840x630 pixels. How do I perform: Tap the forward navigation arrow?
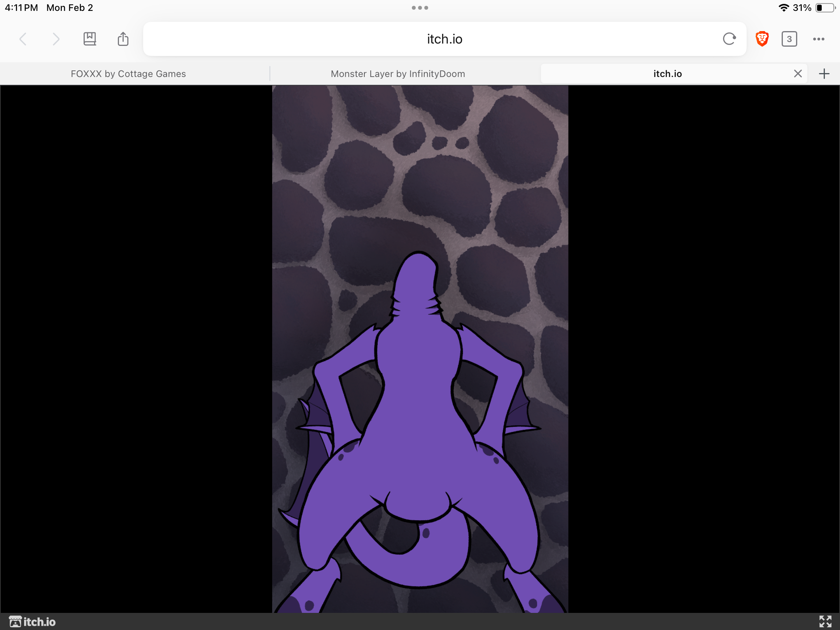click(x=56, y=39)
